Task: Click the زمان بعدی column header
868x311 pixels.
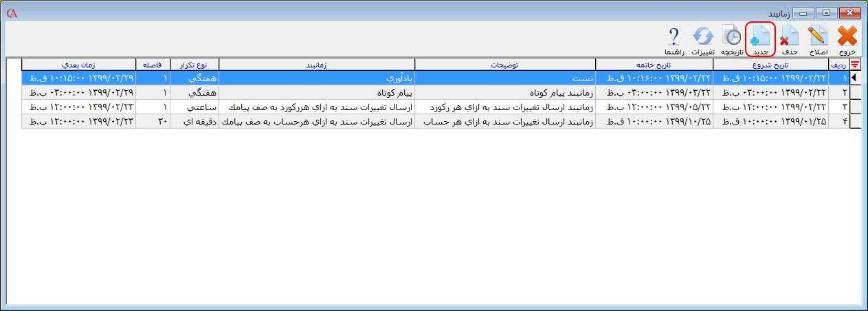Action: point(78,65)
